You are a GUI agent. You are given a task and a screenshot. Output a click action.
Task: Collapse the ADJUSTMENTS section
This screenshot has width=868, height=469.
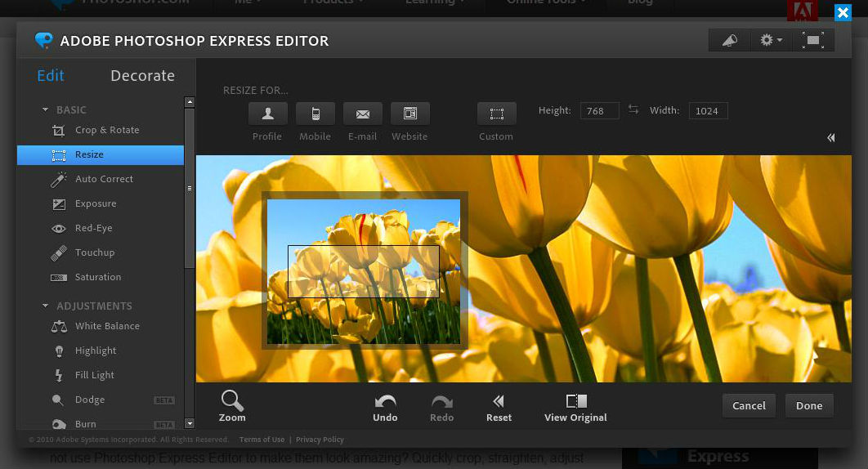46,306
